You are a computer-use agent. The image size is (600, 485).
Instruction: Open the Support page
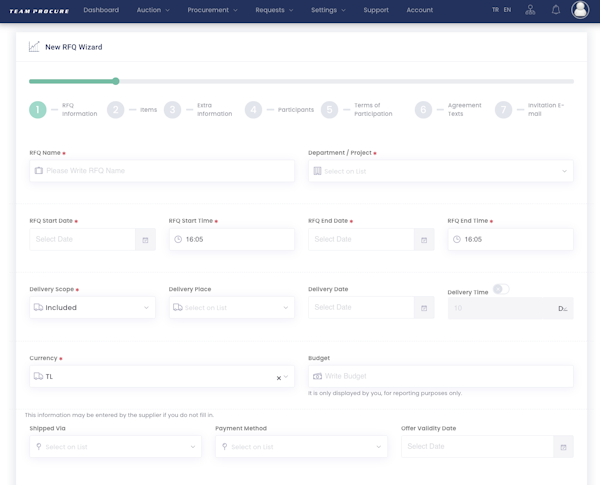pos(376,10)
